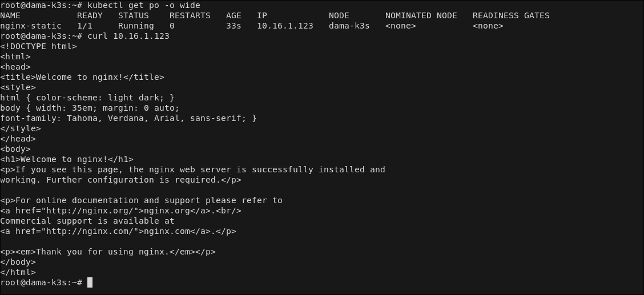Click the DOCTYPE html line
Image resolution: width=644 pixels, height=295 pixels.
[x=38, y=46]
